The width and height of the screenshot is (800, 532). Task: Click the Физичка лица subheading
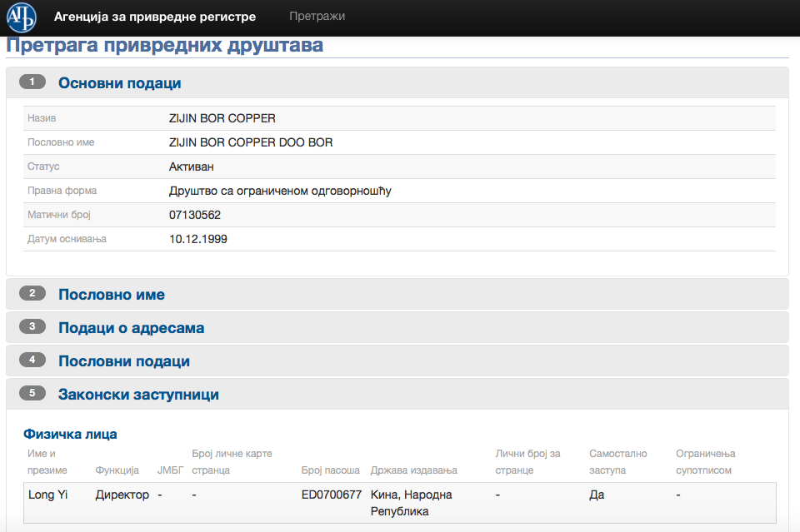click(70, 434)
